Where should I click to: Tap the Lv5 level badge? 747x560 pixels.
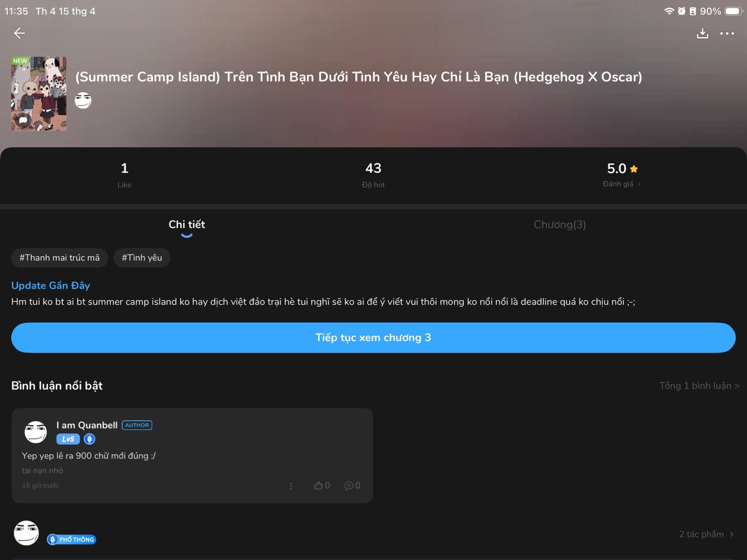tap(68, 439)
